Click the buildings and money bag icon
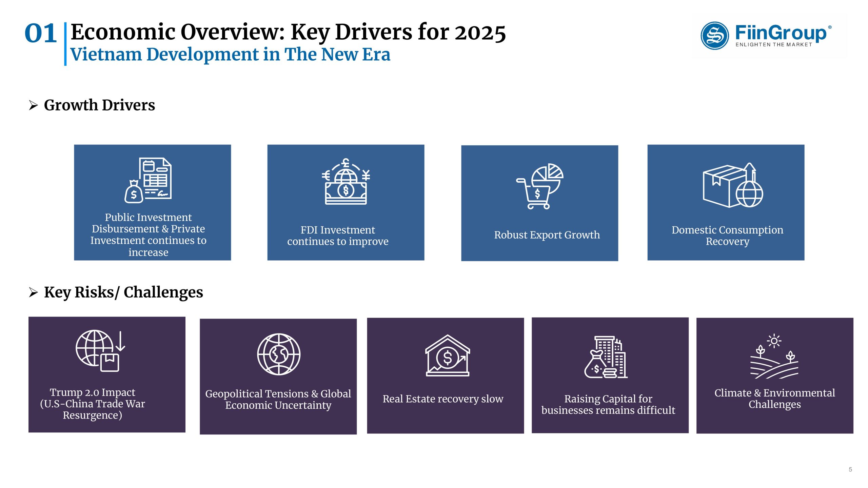Screen dimensions: 868x488 pos(606,357)
